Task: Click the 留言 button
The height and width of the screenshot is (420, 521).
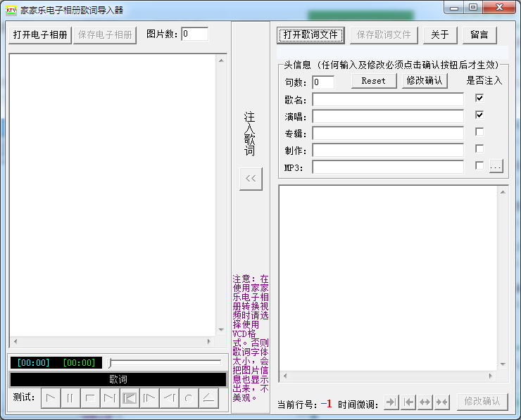Action: point(479,35)
